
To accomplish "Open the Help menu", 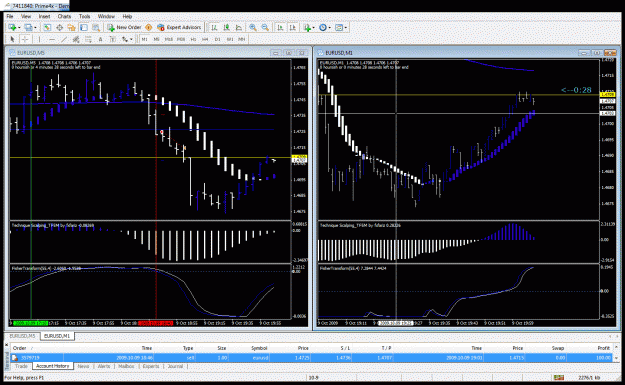I will point(127,16).
